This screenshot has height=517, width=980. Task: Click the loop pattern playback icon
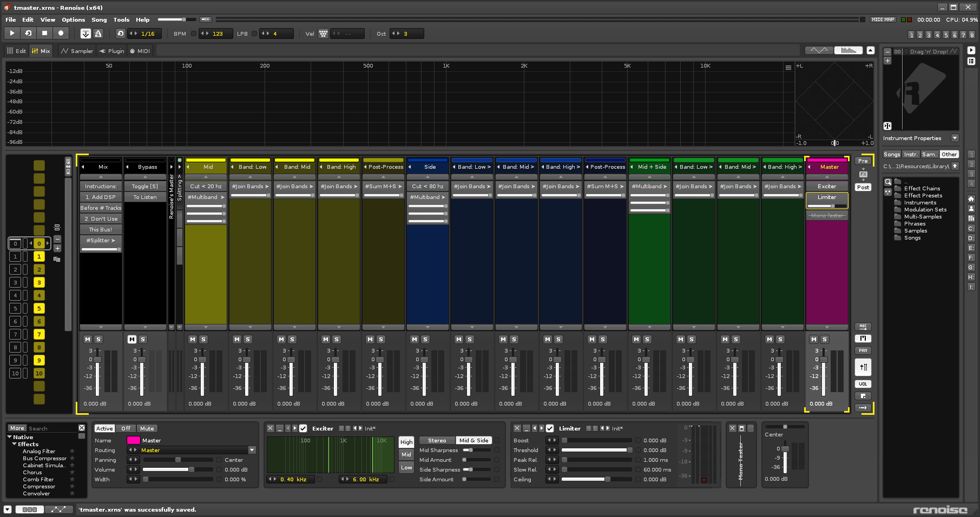(x=28, y=33)
